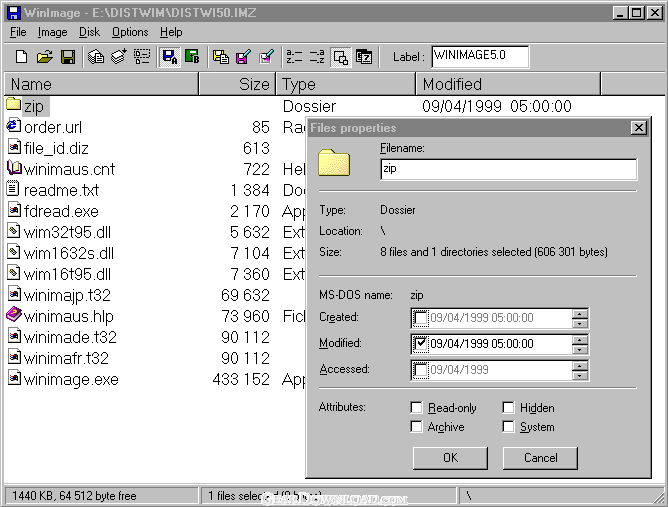Close the Files properties dialog with X

click(x=639, y=127)
